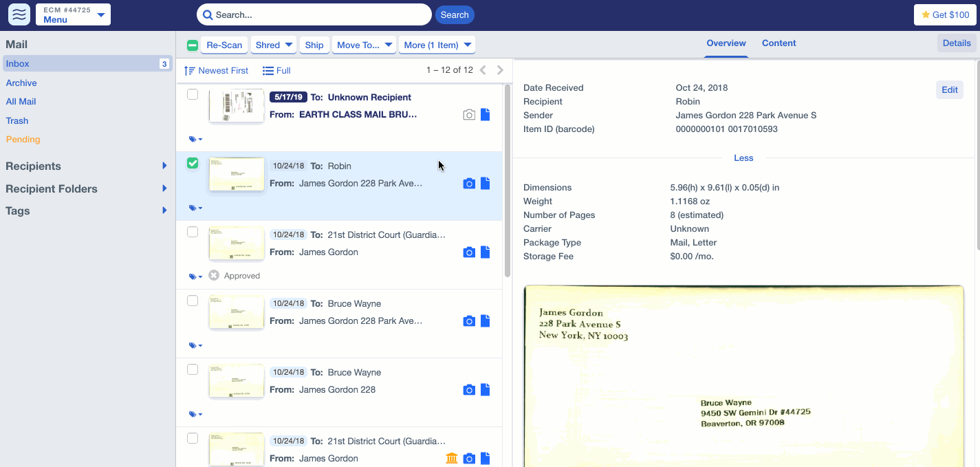Click camera icon on Bruce Wayne item from 'James Gordon 228'
The height and width of the screenshot is (467, 980).
[469, 390]
